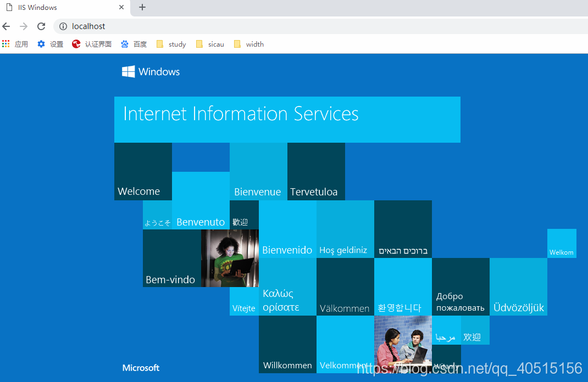Open the 设置 settings bookmark

click(x=51, y=44)
